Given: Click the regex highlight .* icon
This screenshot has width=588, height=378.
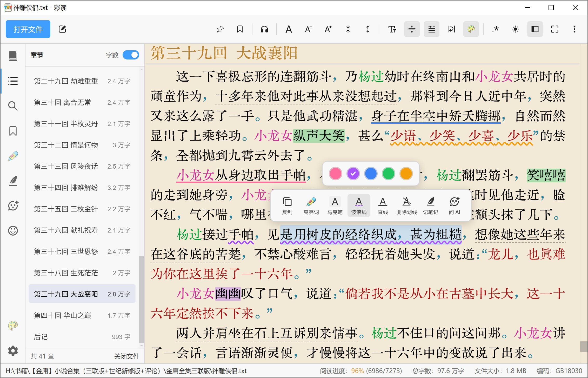Looking at the screenshot, I should [x=496, y=29].
